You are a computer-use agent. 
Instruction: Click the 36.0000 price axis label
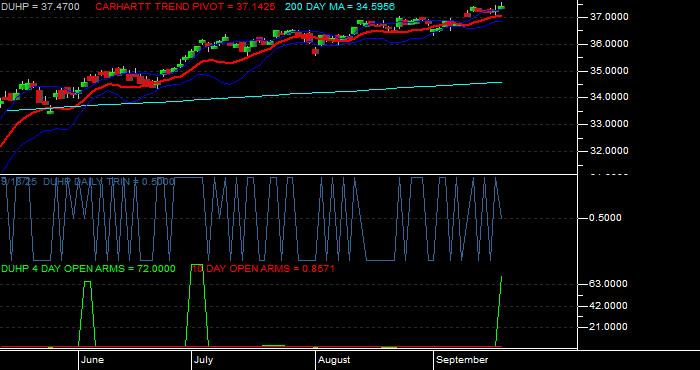click(609, 44)
